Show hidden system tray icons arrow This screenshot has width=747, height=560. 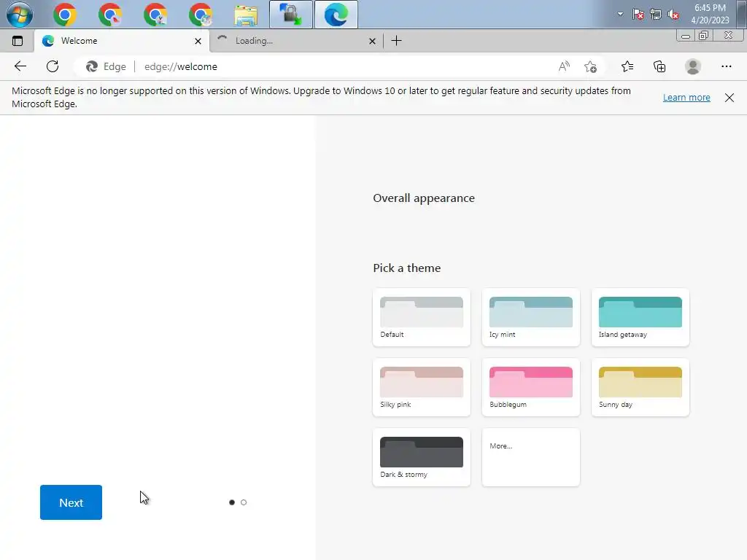[x=620, y=14]
